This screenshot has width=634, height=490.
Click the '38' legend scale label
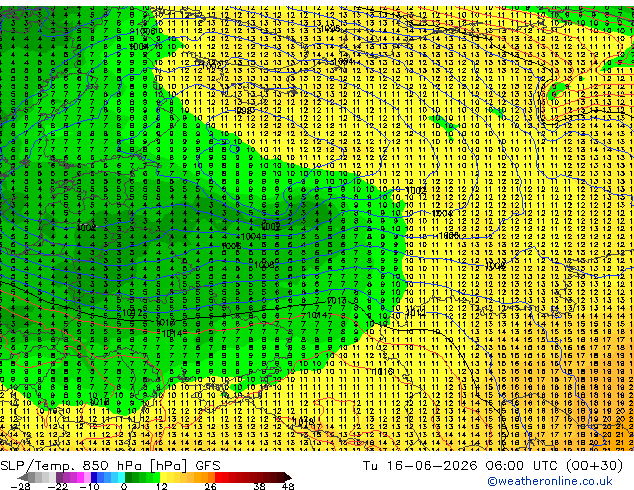pos(259,486)
